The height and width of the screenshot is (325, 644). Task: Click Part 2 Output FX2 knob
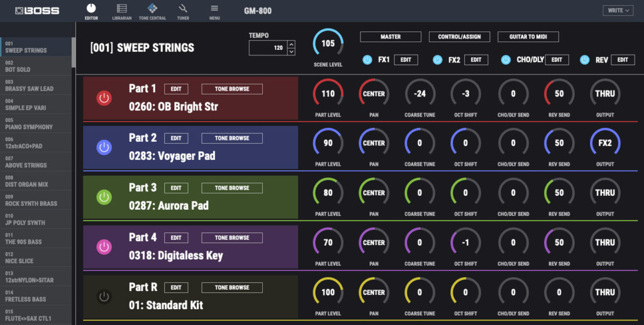[x=605, y=143]
